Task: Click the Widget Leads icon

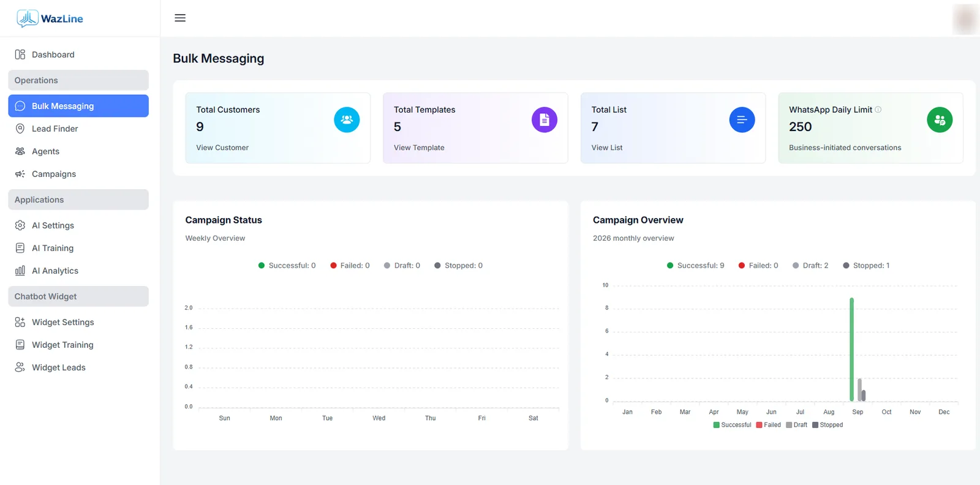Action: (x=20, y=367)
